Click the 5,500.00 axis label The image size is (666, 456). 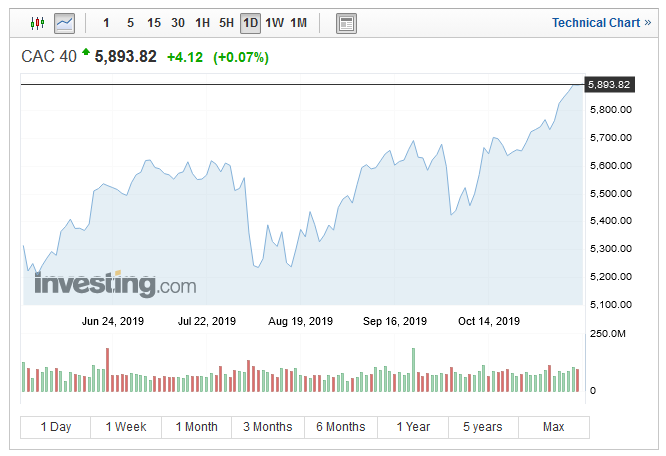click(x=610, y=194)
